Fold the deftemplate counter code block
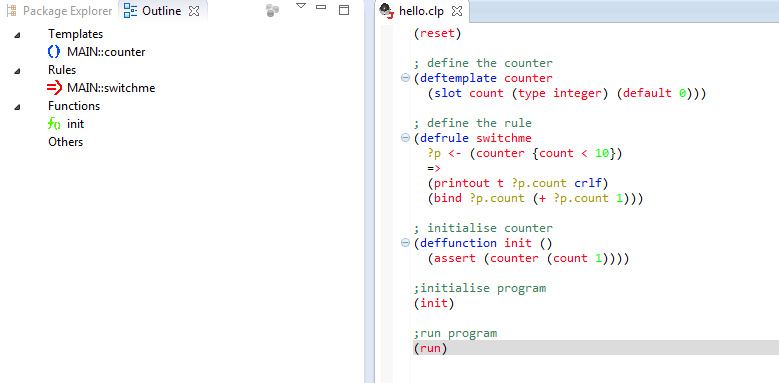 (x=405, y=78)
